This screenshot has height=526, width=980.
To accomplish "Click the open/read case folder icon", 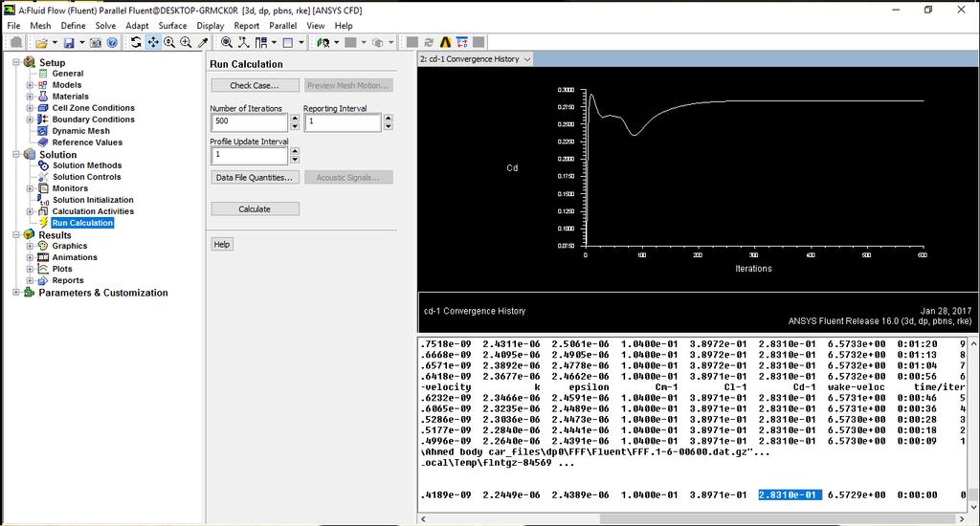I will (x=41, y=42).
